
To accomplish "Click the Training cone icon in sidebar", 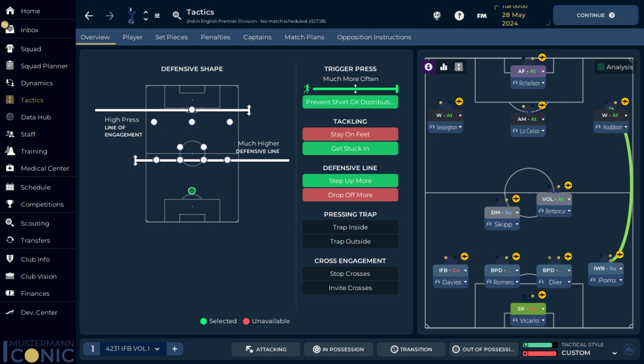I will (10, 151).
